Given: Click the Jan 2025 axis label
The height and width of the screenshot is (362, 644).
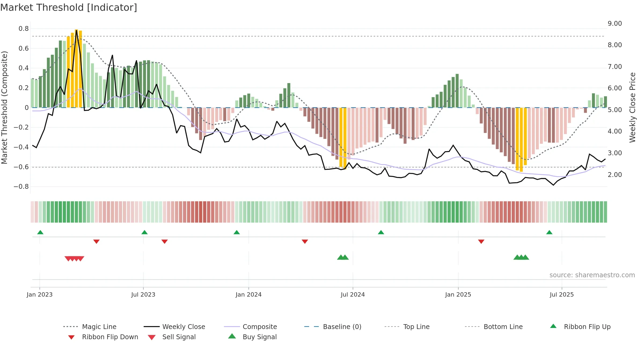Looking at the screenshot, I should [458, 294].
